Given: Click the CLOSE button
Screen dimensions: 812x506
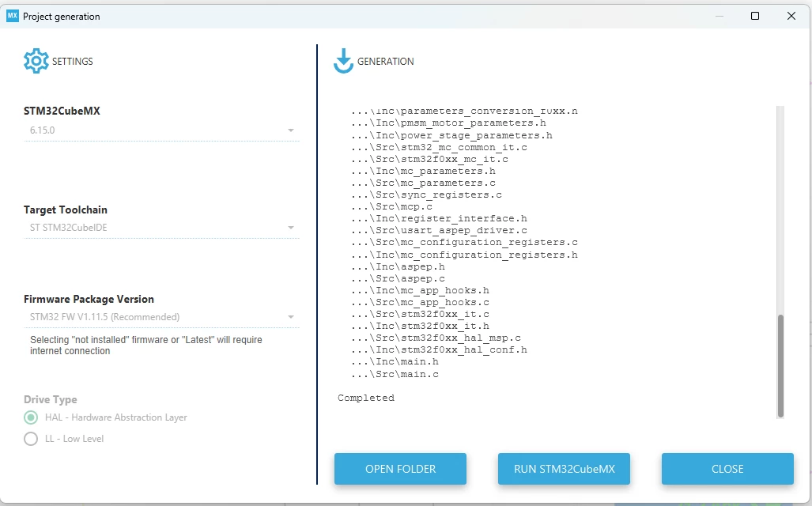Looking at the screenshot, I should 727,469.
